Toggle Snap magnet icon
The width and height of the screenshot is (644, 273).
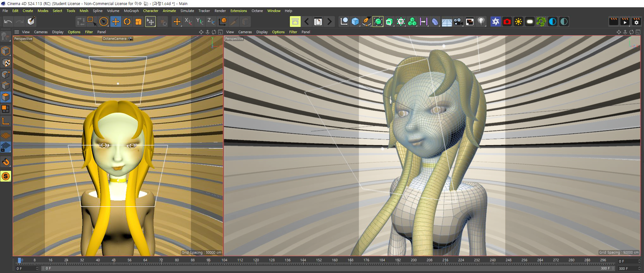click(x=6, y=162)
